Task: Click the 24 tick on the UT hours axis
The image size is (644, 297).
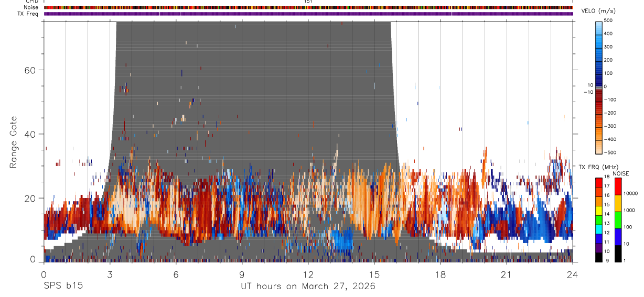Action: [573, 274]
